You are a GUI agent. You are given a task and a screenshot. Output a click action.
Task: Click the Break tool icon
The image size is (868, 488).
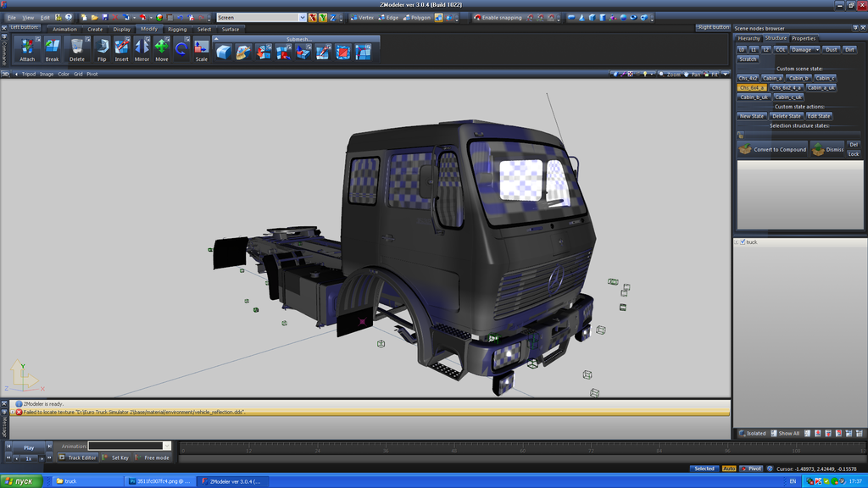(53, 50)
